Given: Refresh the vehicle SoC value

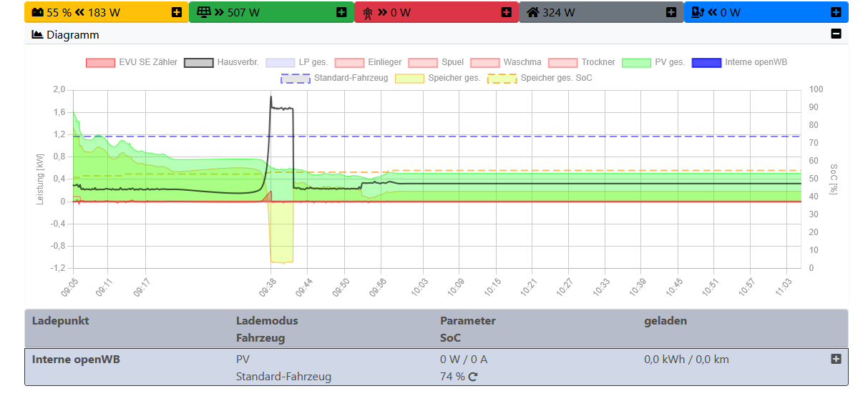Looking at the screenshot, I should 473,377.
